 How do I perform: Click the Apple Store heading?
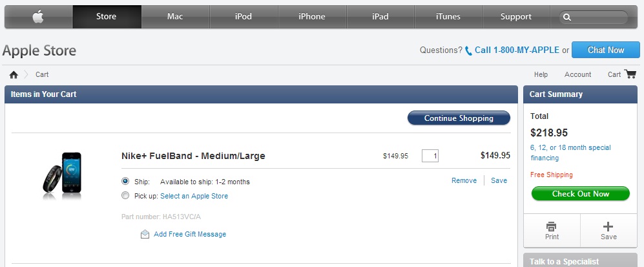coord(39,50)
